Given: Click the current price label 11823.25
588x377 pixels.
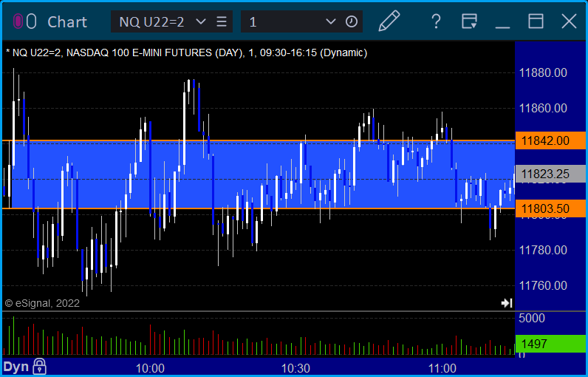Looking at the screenshot, I should point(550,174).
